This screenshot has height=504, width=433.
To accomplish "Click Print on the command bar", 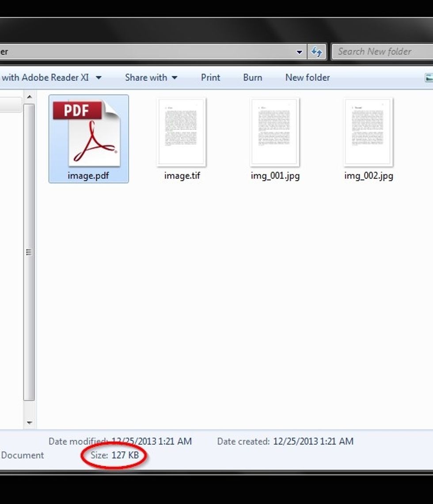I will click(210, 77).
